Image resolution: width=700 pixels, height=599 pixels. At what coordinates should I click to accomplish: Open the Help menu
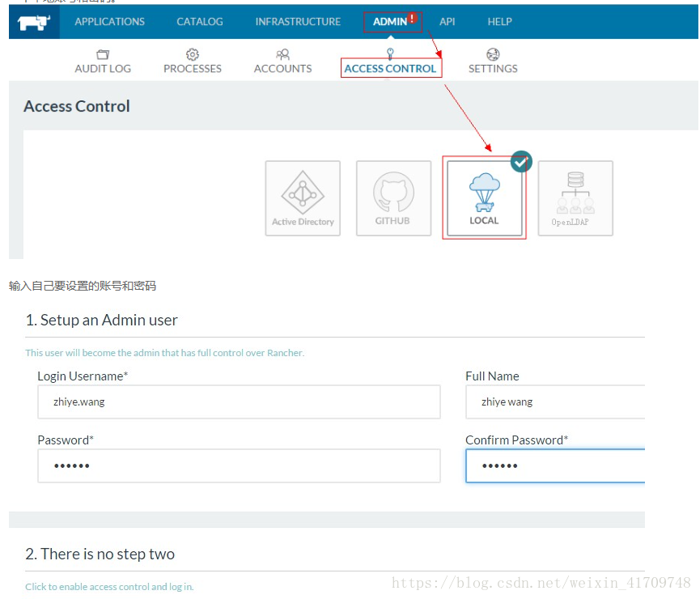pos(499,21)
